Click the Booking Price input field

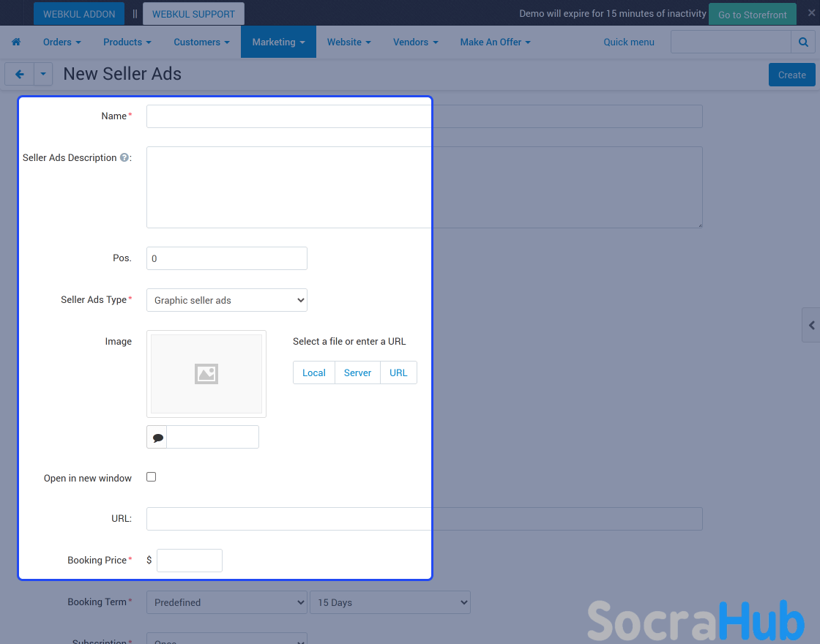click(190, 561)
